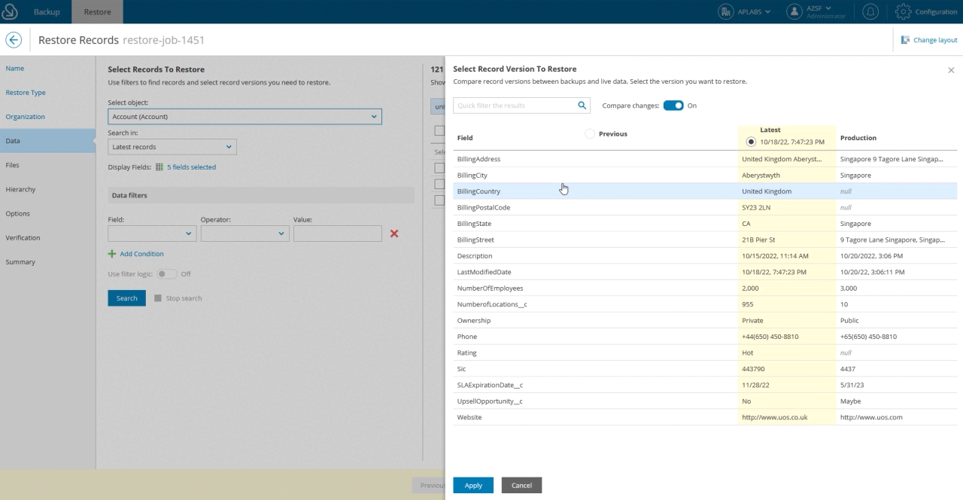Click the Latest BillingStreet value 21B Pier St
The width and height of the screenshot is (963, 500).
(758, 240)
